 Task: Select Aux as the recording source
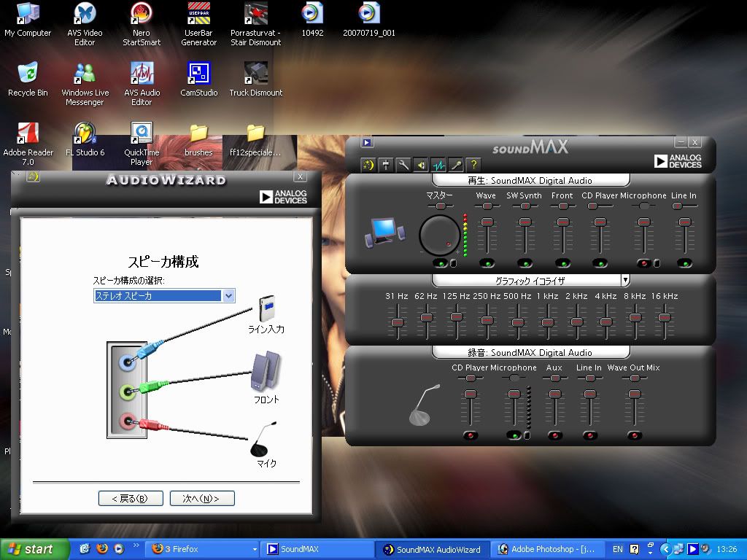(555, 435)
